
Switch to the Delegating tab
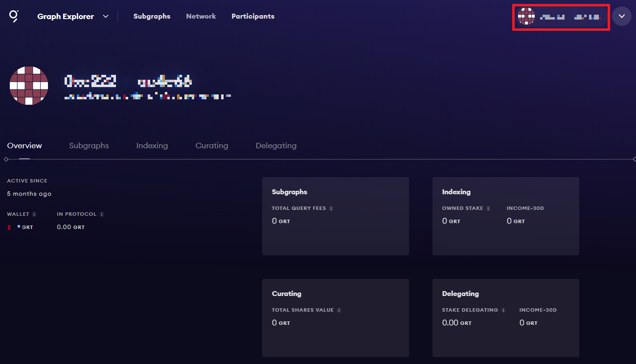[276, 145]
